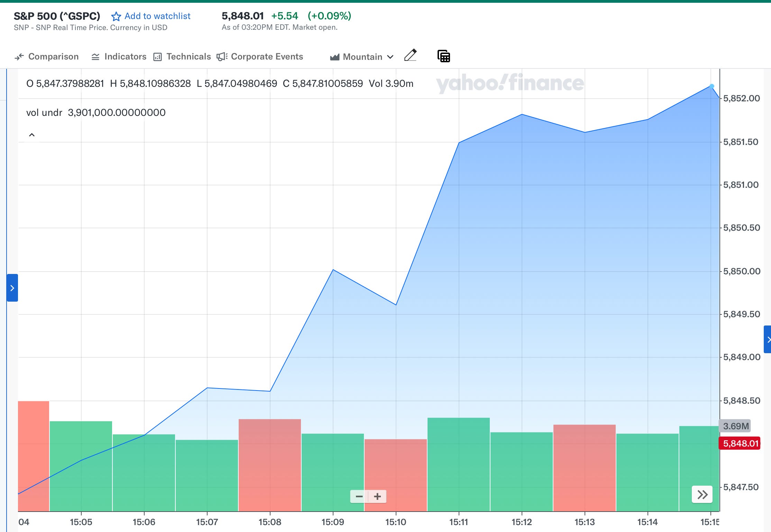Zoom in using the plus button
Image resolution: width=771 pixels, height=532 pixels.
(x=377, y=497)
